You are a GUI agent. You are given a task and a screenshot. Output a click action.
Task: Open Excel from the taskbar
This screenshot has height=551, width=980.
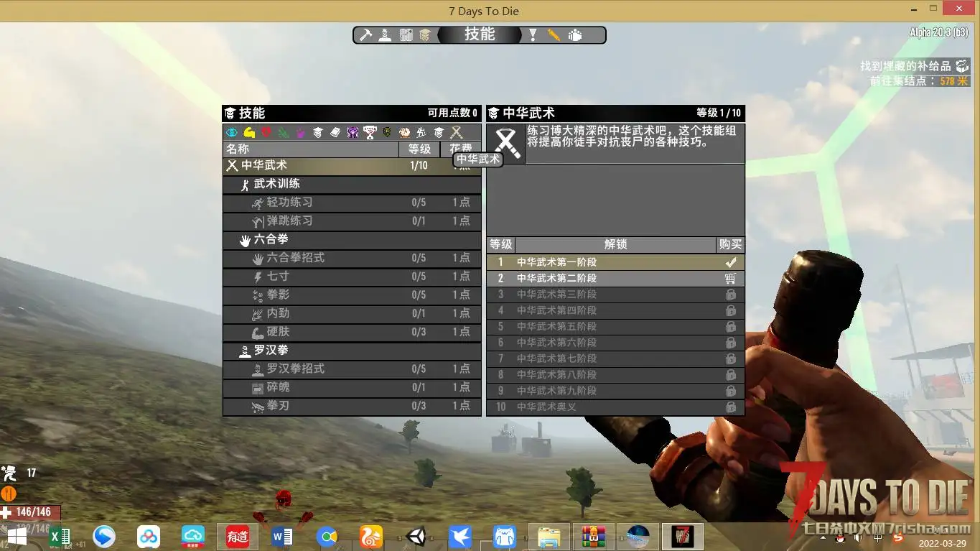point(60,537)
